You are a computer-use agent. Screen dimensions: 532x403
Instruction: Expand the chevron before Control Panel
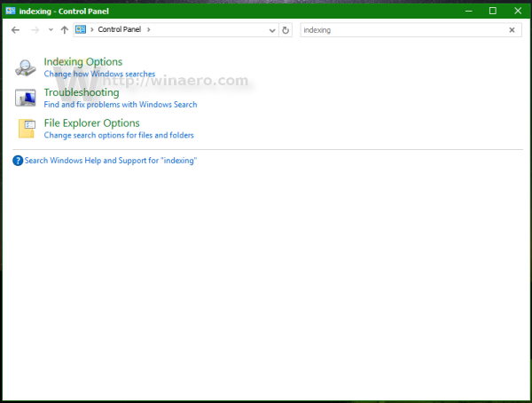click(x=92, y=29)
